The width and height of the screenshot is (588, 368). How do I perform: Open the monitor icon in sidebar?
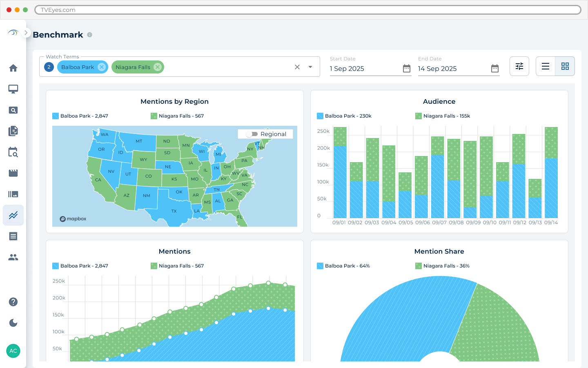pyautogui.click(x=13, y=89)
